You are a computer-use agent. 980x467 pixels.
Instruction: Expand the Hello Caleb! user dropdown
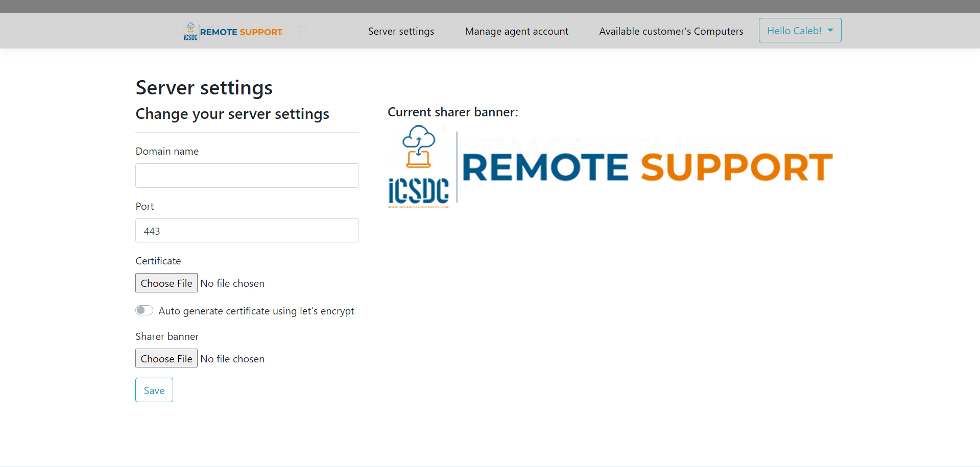[800, 31]
